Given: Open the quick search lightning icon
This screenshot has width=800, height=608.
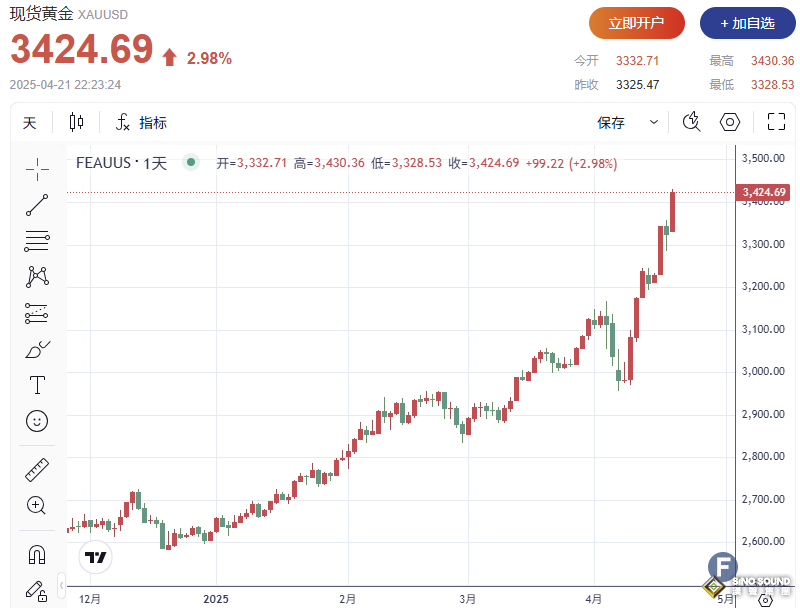Looking at the screenshot, I should click(691, 122).
